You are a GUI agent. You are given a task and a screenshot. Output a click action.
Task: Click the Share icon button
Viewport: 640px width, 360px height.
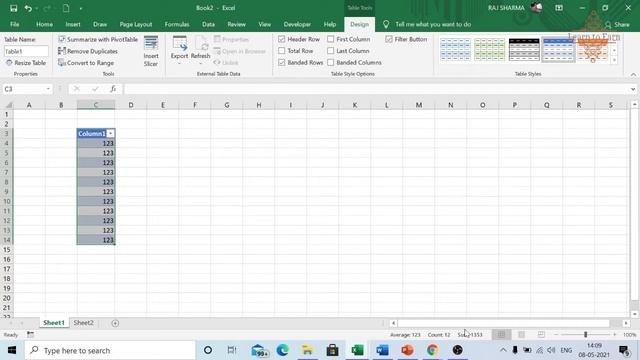[x=617, y=24]
